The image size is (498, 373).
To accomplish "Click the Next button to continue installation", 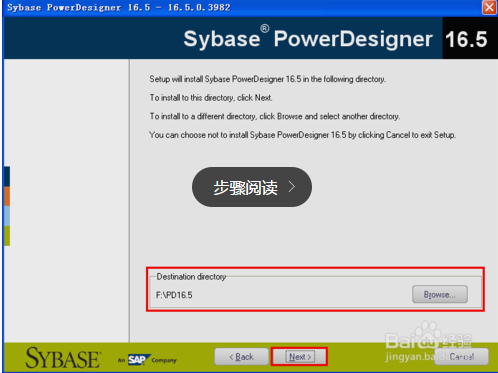I will point(300,357).
